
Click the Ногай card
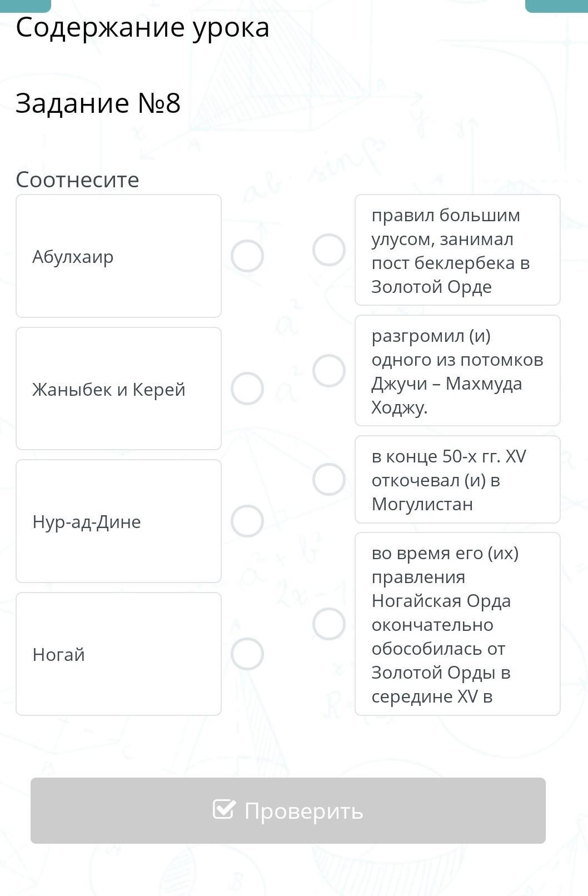(x=118, y=654)
